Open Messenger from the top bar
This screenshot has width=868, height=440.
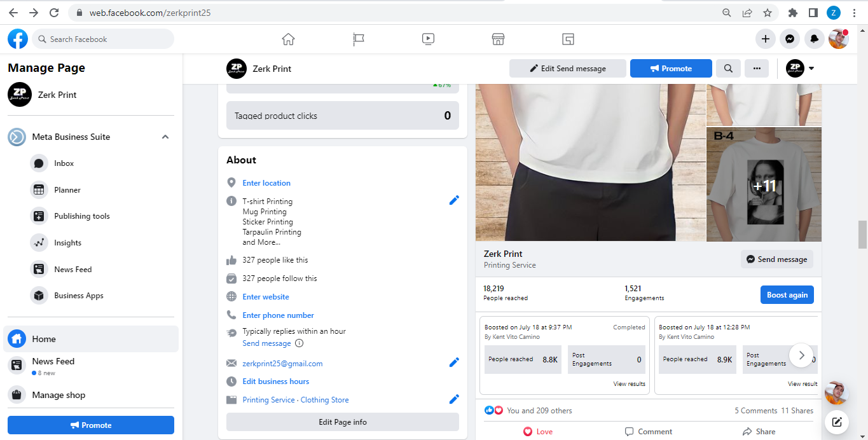(790, 39)
